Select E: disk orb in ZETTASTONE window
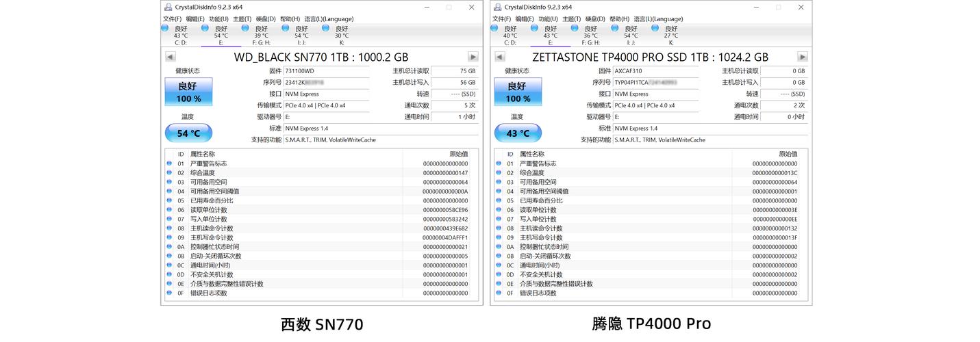 click(534, 28)
